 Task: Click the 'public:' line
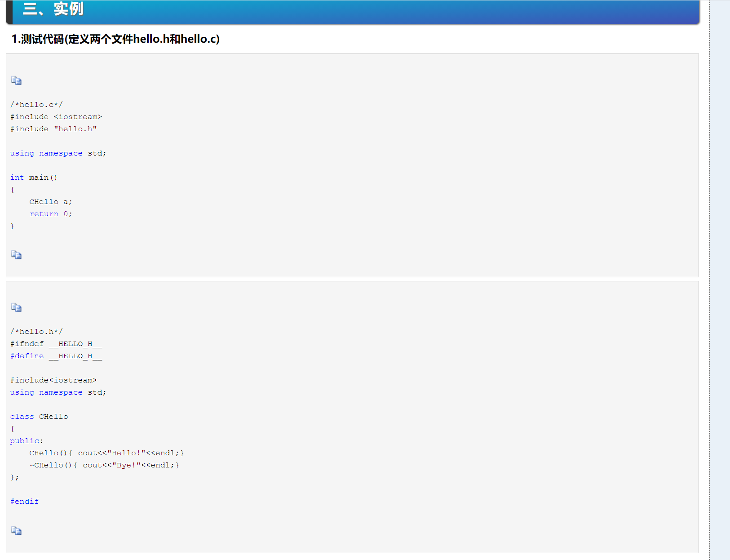click(27, 441)
